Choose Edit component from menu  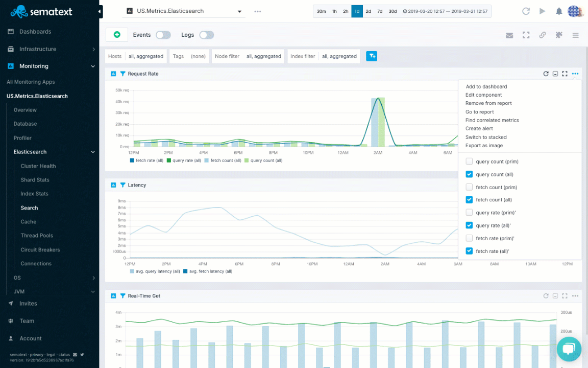click(483, 95)
